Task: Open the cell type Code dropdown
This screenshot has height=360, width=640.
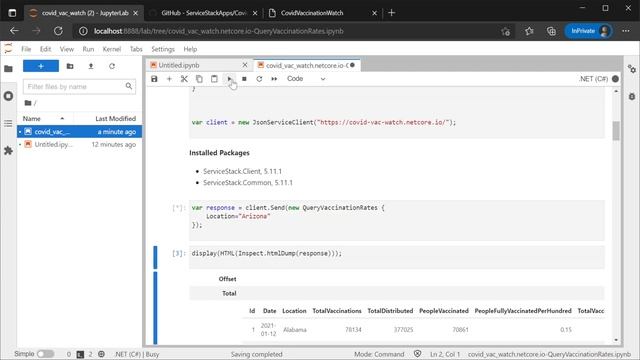Action: pos(306,79)
